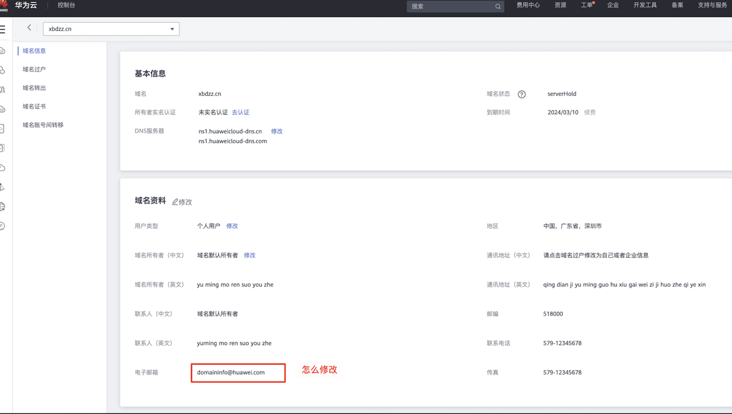Click the search magnifier icon
Screen dimensions: 732x414
[498, 6]
